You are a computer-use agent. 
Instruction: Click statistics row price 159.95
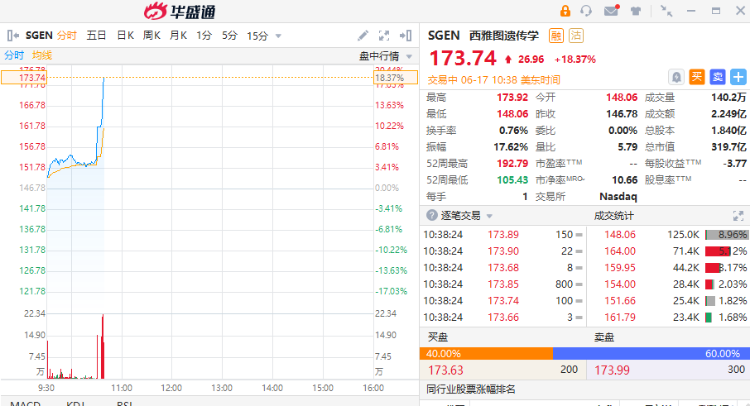620,267
